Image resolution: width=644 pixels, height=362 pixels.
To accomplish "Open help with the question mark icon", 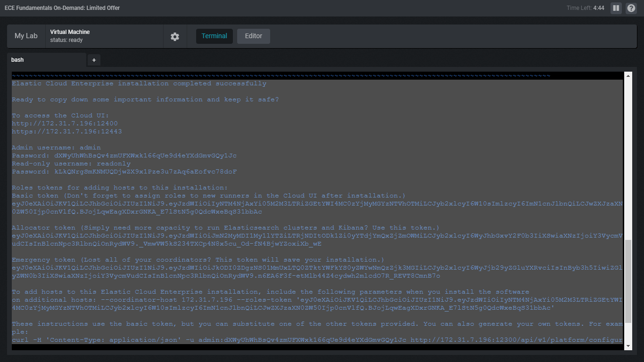I will [x=631, y=8].
